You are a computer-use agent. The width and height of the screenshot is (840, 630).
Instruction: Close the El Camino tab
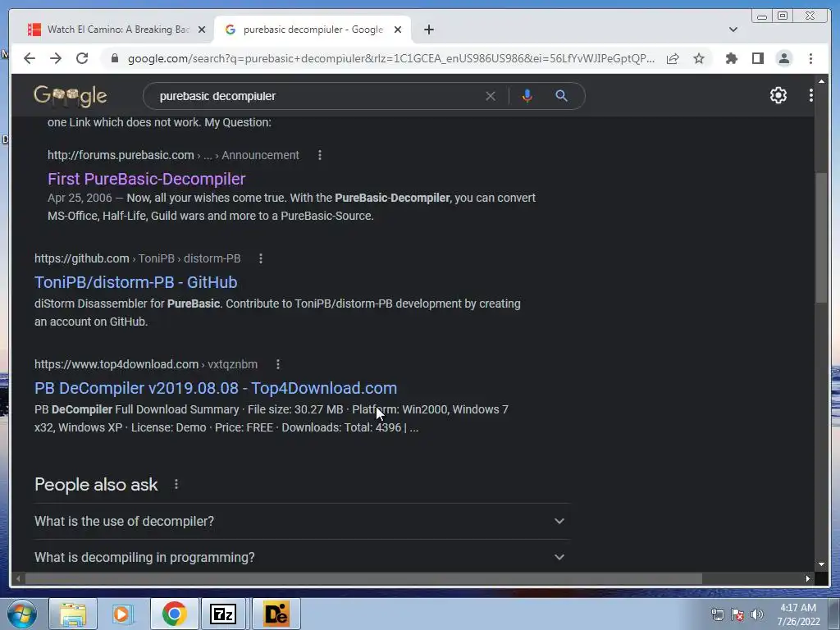(202, 30)
